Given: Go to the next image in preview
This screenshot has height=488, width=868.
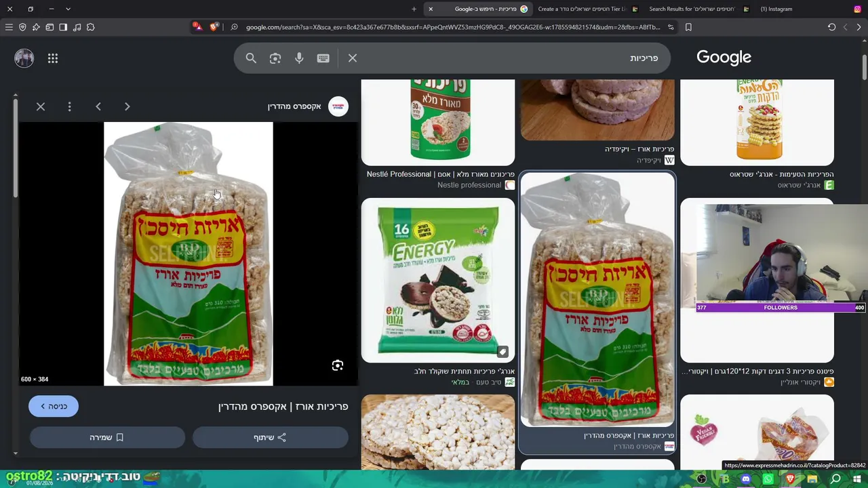Looking at the screenshot, I should pos(127,106).
